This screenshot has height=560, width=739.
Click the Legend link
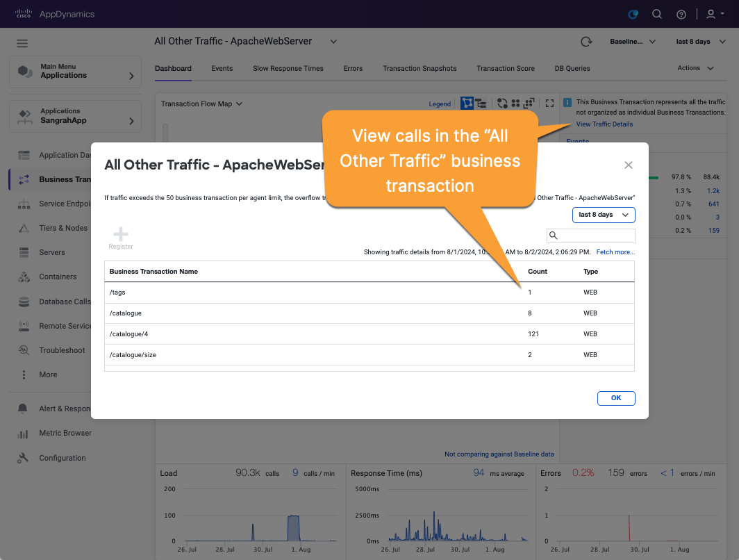(440, 104)
